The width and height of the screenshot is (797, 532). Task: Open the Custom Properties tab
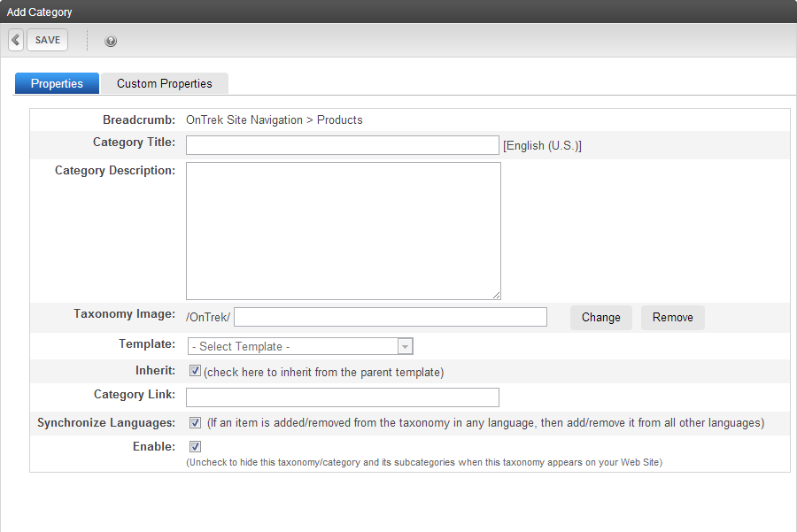tap(164, 83)
